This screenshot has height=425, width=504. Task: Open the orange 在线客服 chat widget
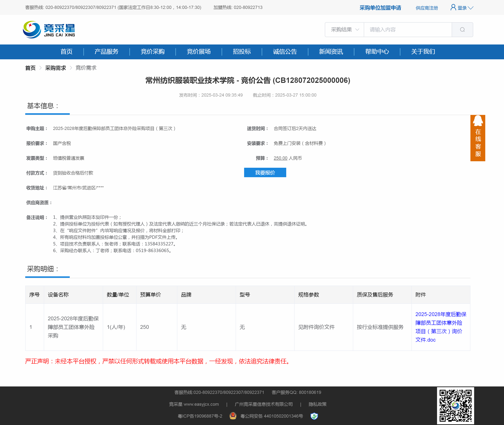tap(477, 138)
